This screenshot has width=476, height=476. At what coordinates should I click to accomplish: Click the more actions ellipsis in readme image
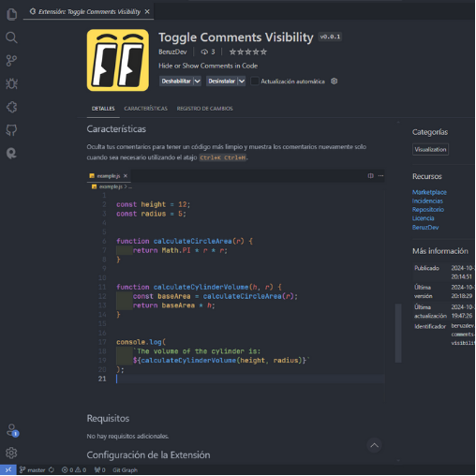[x=380, y=176]
